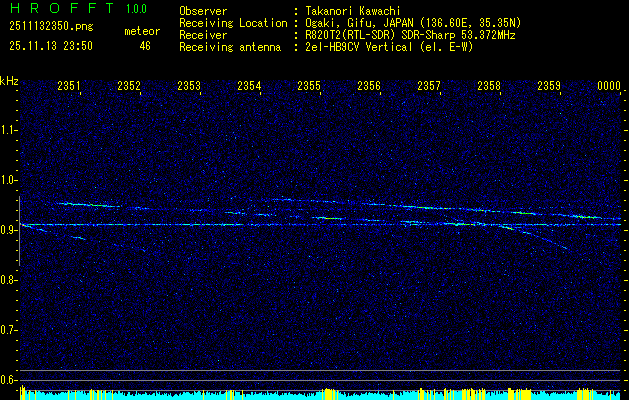Select the 0.9 frequency axis label
This screenshot has width=629, height=400.
pyautogui.click(x=9, y=230)
